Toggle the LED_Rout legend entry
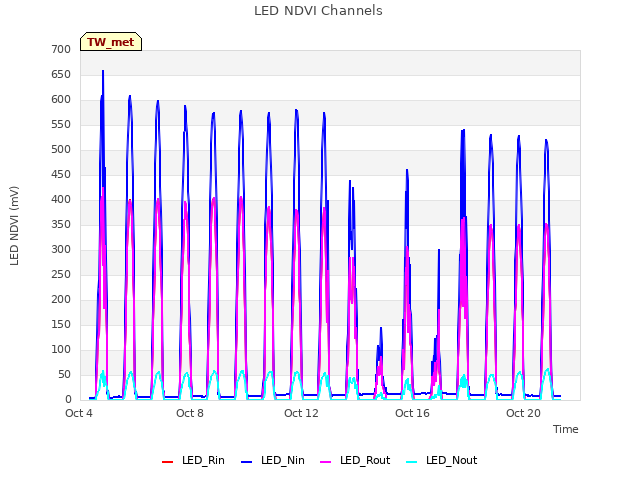 coord(355,460)
